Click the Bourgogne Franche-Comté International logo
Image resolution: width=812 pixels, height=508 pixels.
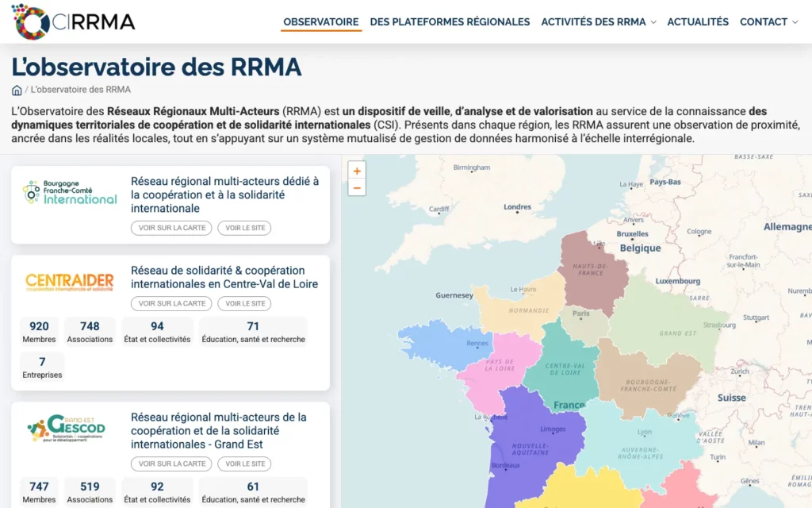point(70,193)
